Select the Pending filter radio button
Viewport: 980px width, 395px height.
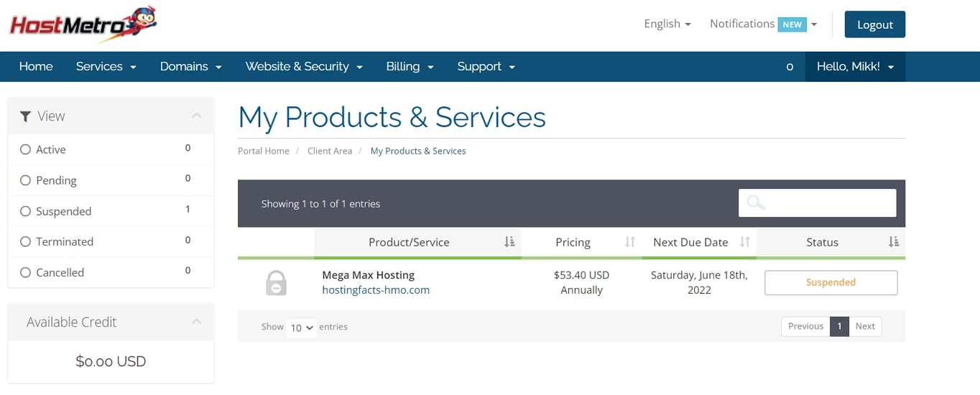pos(25,180)
